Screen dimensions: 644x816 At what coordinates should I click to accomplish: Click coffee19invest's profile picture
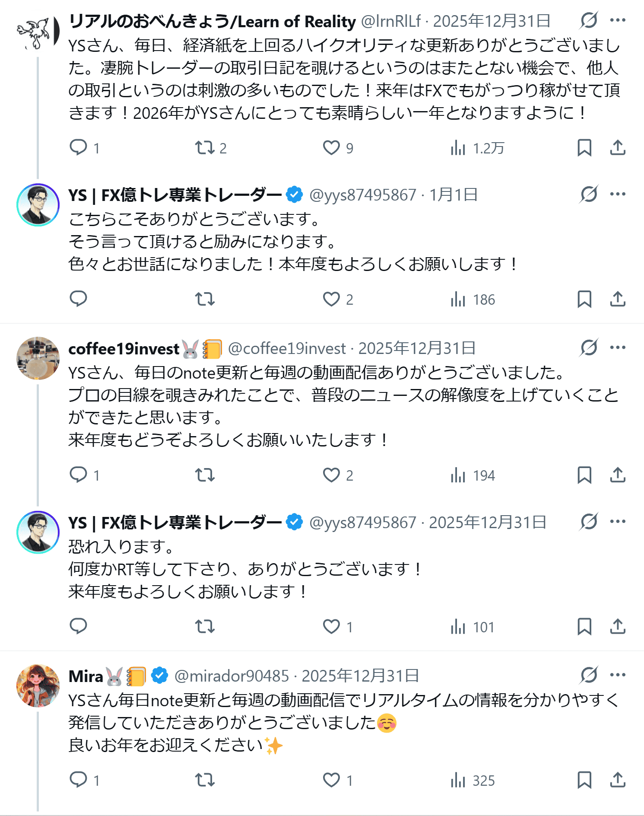38,358
